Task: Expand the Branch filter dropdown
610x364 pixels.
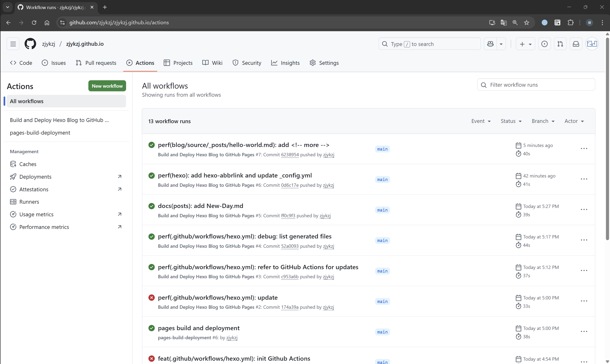Action: [x=543, y=121]
